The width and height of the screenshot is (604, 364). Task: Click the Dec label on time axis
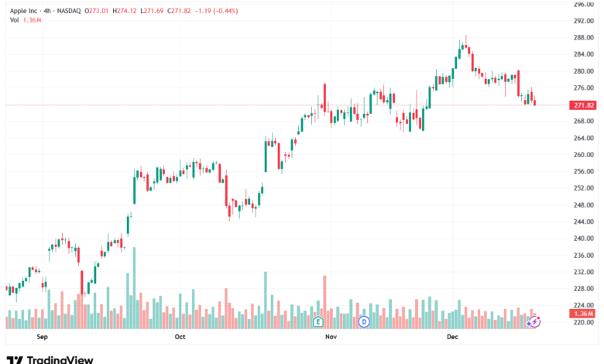[452, 337]
